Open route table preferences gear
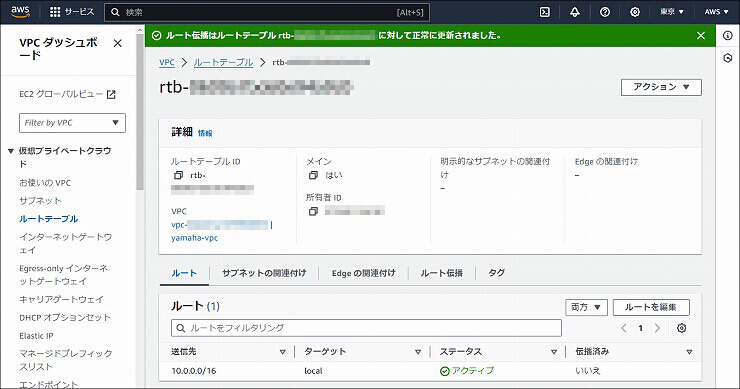740x389 pixels. (681, 328)
